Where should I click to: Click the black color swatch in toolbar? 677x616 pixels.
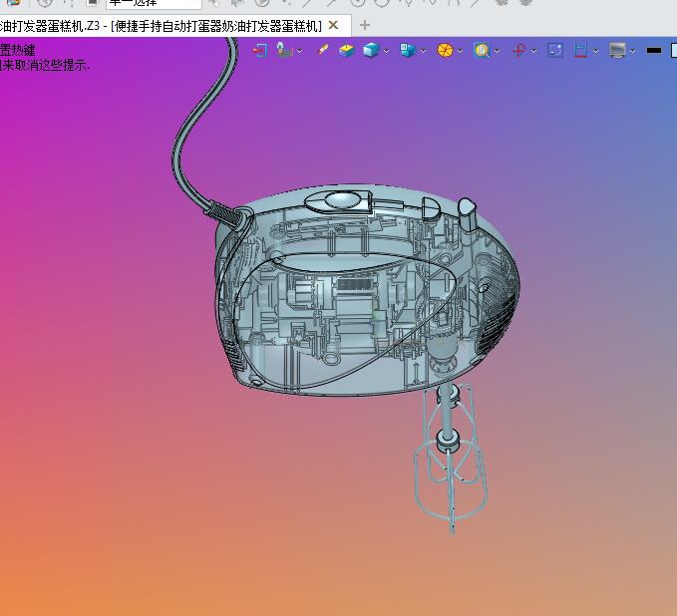654,51
